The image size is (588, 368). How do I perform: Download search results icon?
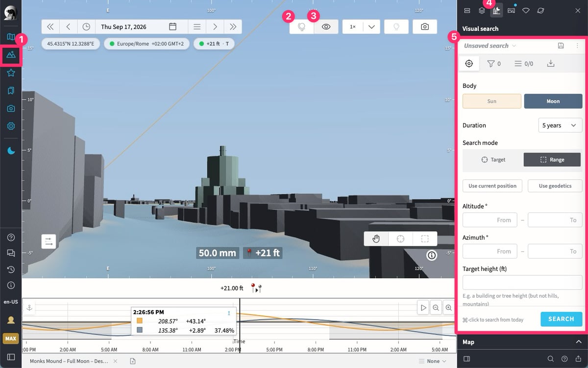click(551, 63)
